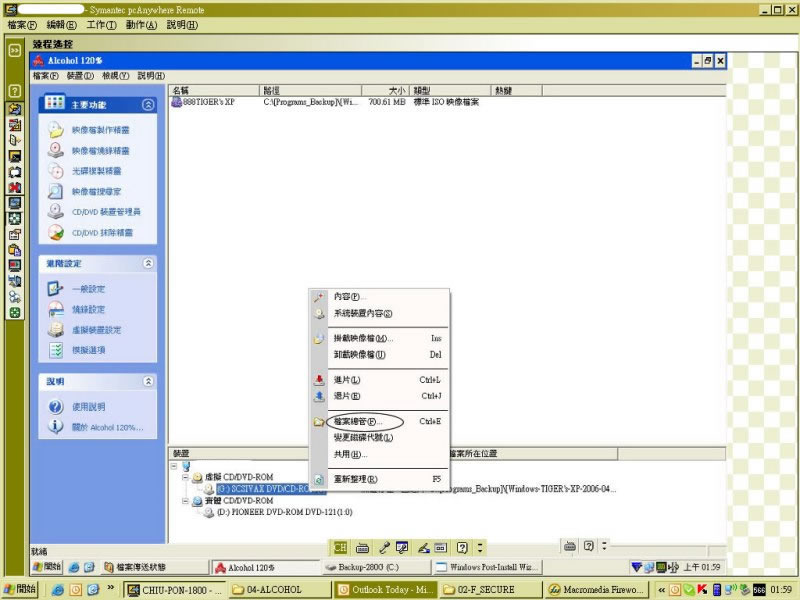
Task: Open remote 開始 Start button
Action: [x=46, y=567]
